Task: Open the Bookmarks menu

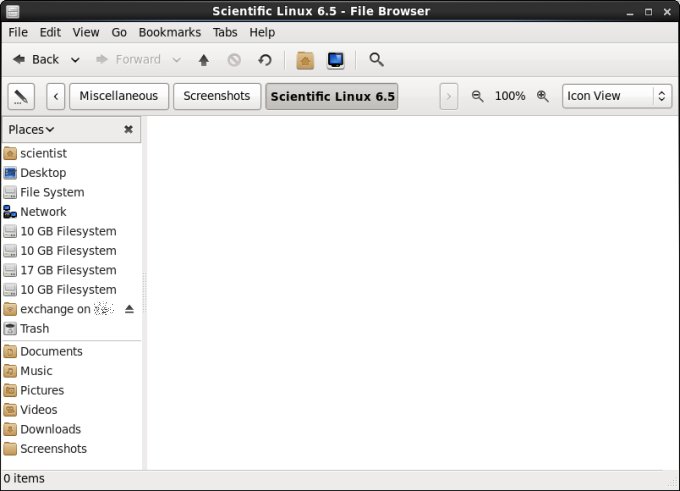Action: coord(170,33)
